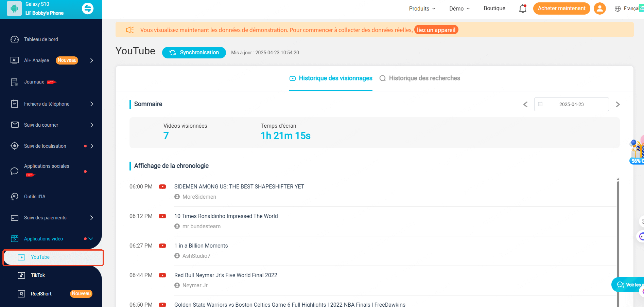This screenshot has width=644, height=307.
Task: Click the Applications sociales chat bubble icon
Action: pos(15,171)
